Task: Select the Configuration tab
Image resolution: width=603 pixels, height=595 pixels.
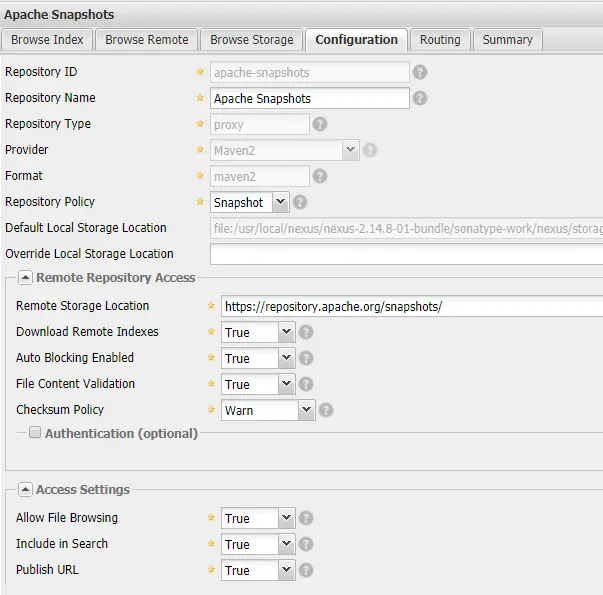Action: click(356, 40)
